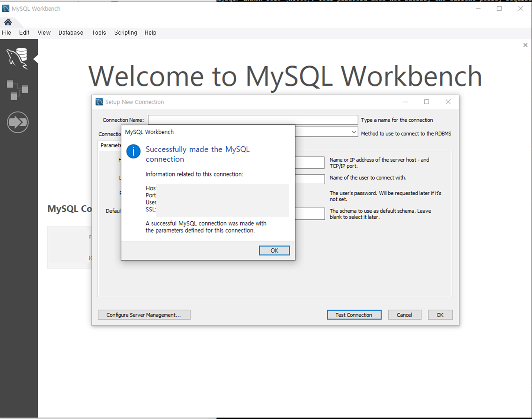The width and height of the screenshot is (532, 419).
Task: Open the Database menu
Action: [x=71, y=33]
